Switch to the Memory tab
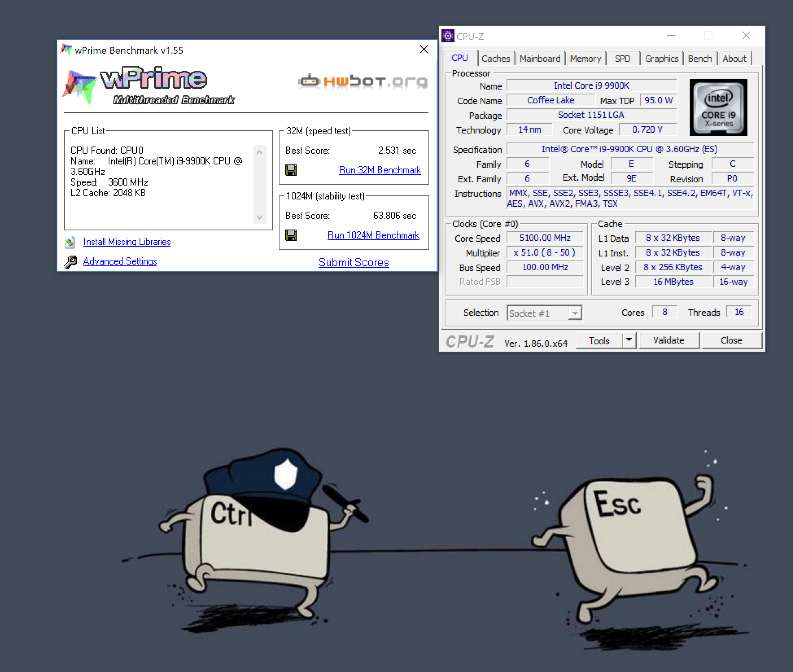The height and width of the screenshot is (672, 793). pos(585,59)
